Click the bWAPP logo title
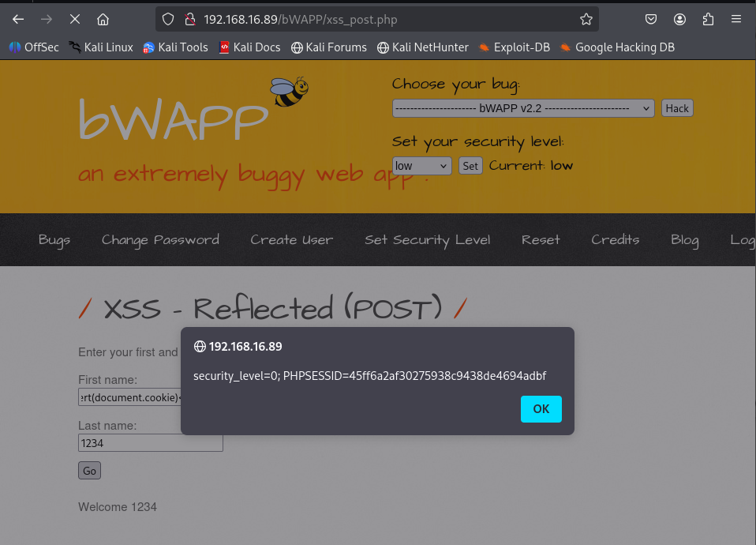Viewport: 756px width, 545px height. point(173,120)
